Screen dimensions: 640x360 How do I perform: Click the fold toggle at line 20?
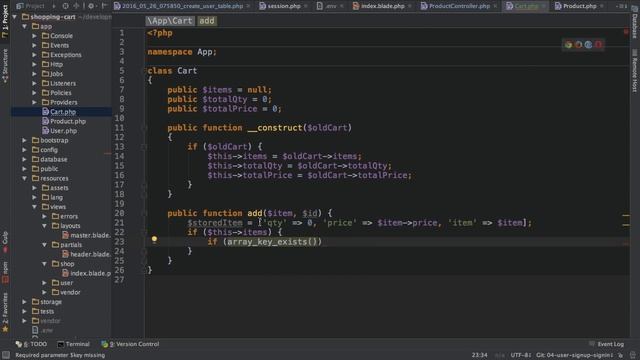click(x=144, y=213)
